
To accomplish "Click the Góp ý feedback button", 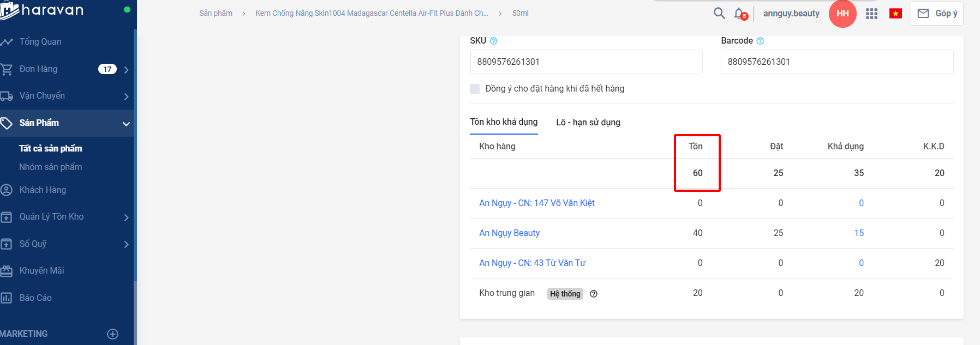I will tap(937, 14).
